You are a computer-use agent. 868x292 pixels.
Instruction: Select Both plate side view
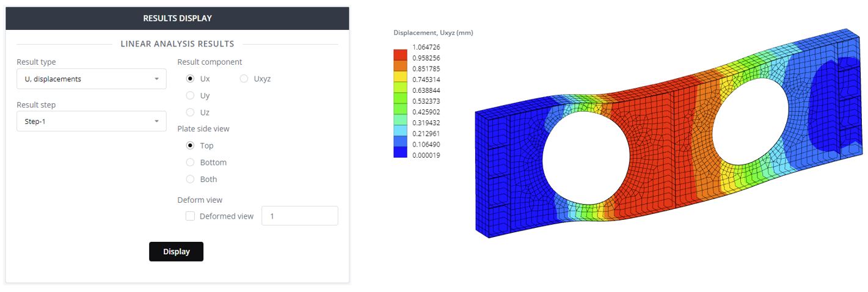pyautogui.click(x=190, y=179)
